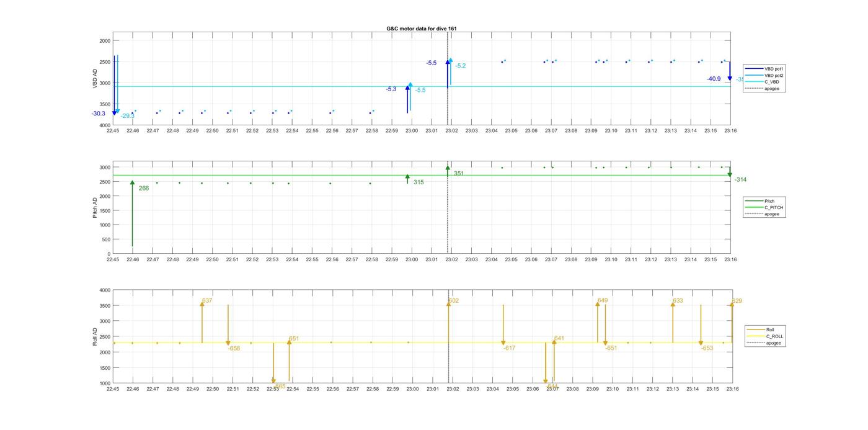Click the '-658' roll data label
The height and width of the screenshot is (430, 868).
click(234, 348)
